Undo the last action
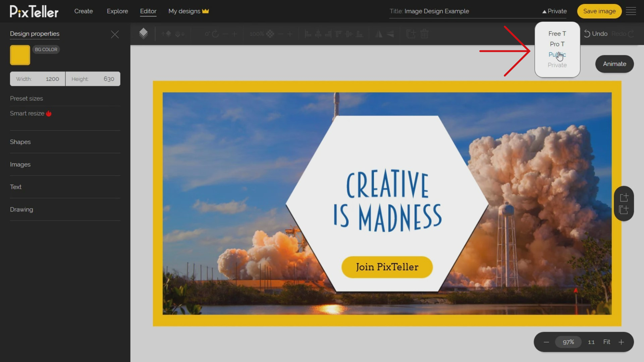 pyautogui.click(x=596, y=34)
